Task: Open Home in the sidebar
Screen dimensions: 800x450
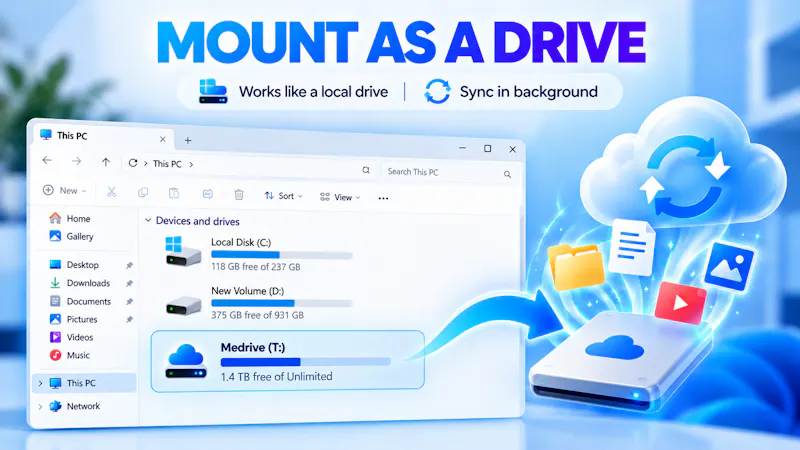Action: [x=70, y=218]
